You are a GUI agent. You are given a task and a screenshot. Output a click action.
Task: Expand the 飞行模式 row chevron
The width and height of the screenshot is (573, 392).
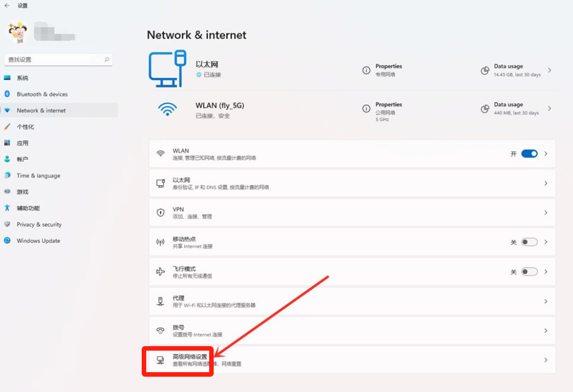click(x=546, y=271)
